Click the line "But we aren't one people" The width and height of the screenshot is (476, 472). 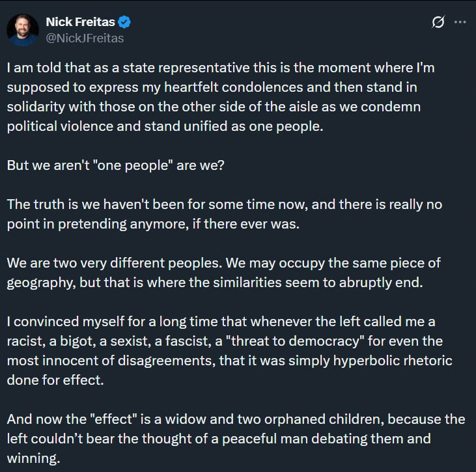pos(116,165)
